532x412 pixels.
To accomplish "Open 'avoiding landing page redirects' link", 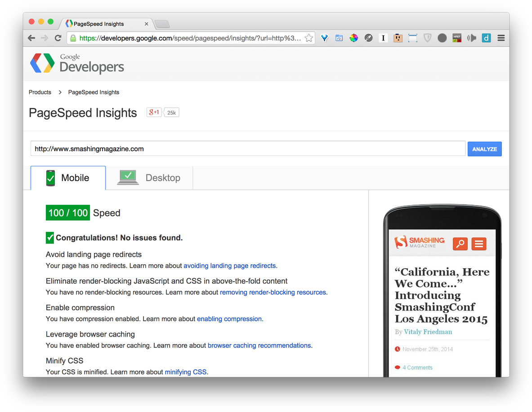I will coord(229,266).
